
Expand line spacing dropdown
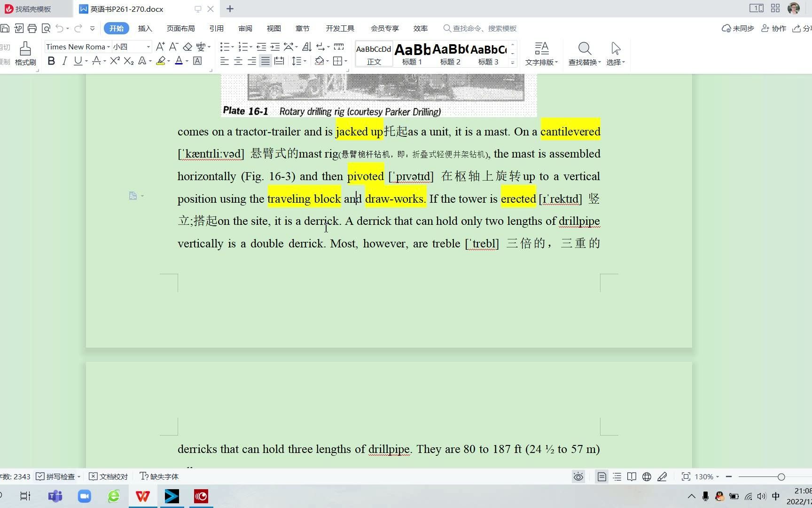point(305,61)
